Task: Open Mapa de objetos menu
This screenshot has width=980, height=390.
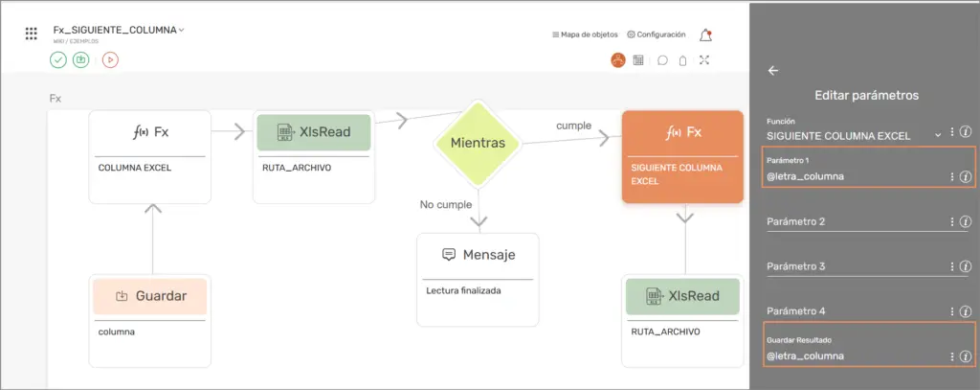Action: pyautogui.click(x=585, y=34)
